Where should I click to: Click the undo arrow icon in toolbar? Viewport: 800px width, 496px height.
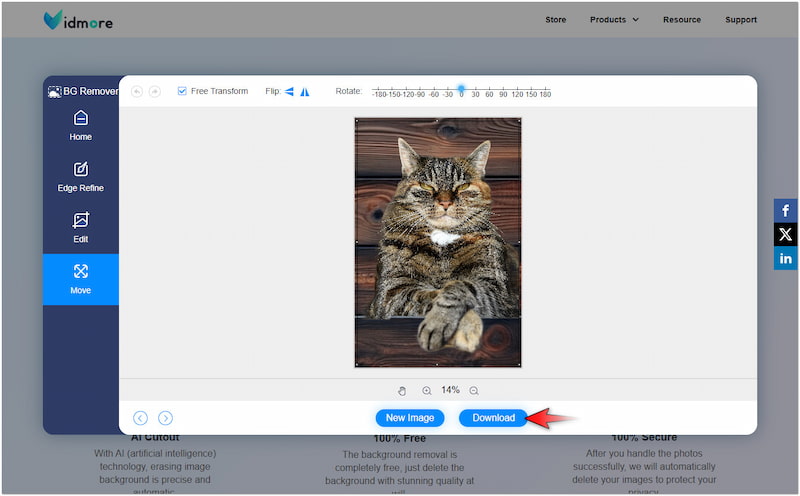(137, 91)
